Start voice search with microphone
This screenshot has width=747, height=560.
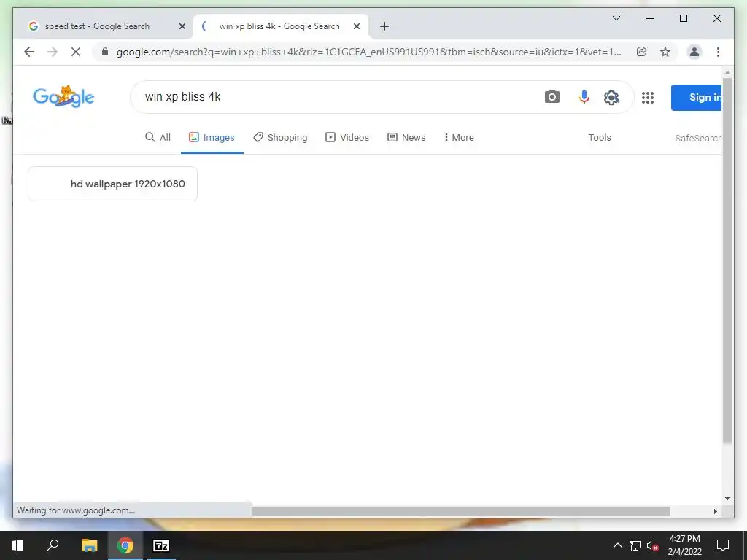584,97
